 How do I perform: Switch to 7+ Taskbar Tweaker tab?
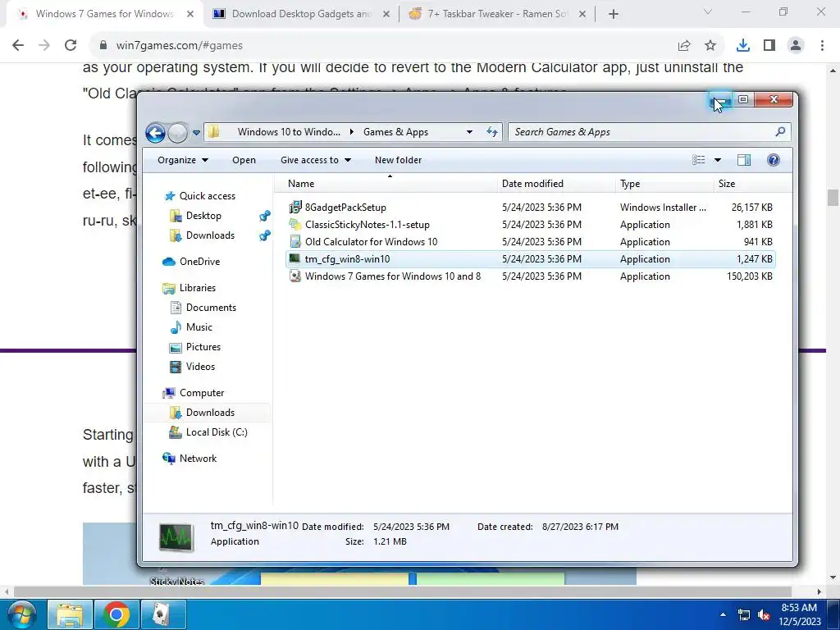(496, 14)
